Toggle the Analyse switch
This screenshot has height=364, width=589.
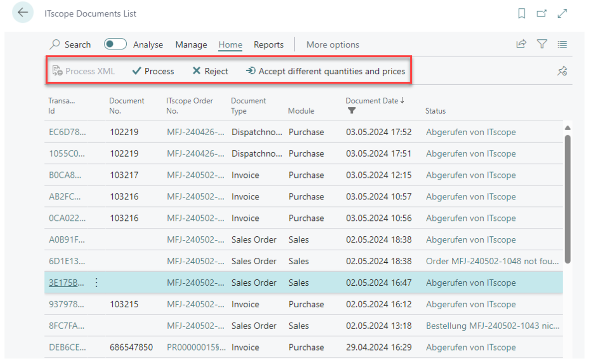click(x=115, y=44)
